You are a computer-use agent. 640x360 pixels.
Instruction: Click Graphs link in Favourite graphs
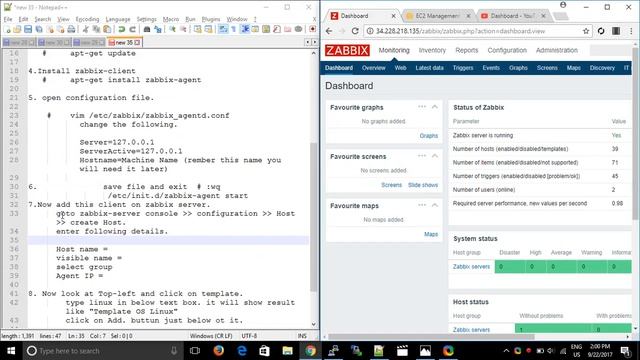429,136
